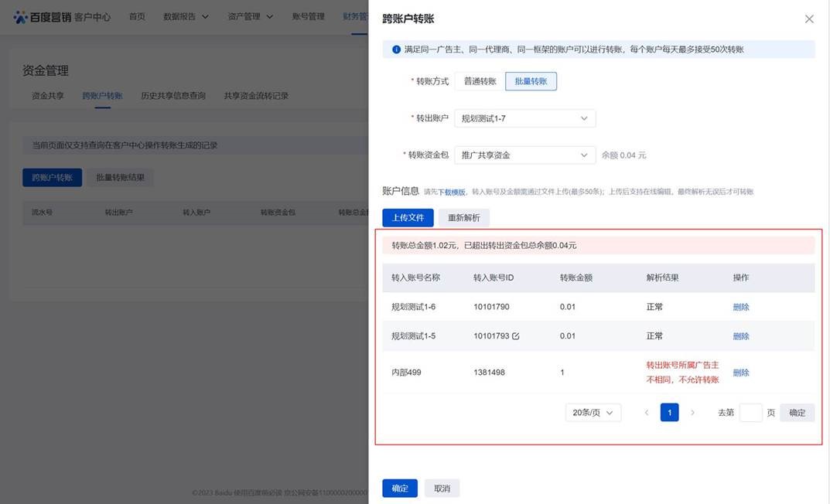Click the blue info icon in notice
The image size is (830, 504).
tap(396, 49)
